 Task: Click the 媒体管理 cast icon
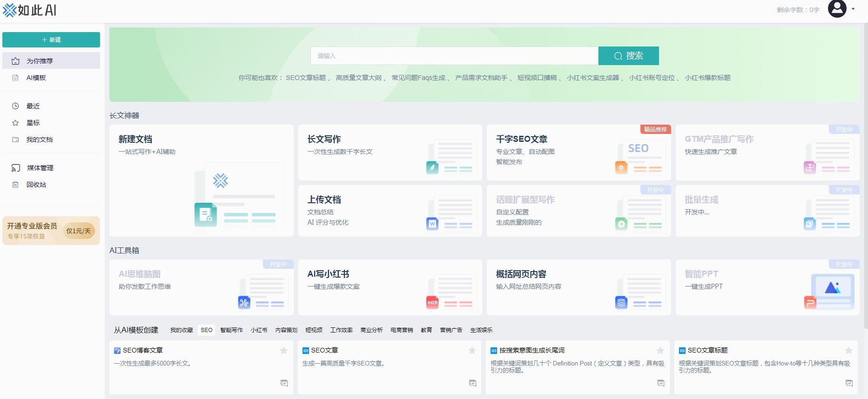coord(16,168)
